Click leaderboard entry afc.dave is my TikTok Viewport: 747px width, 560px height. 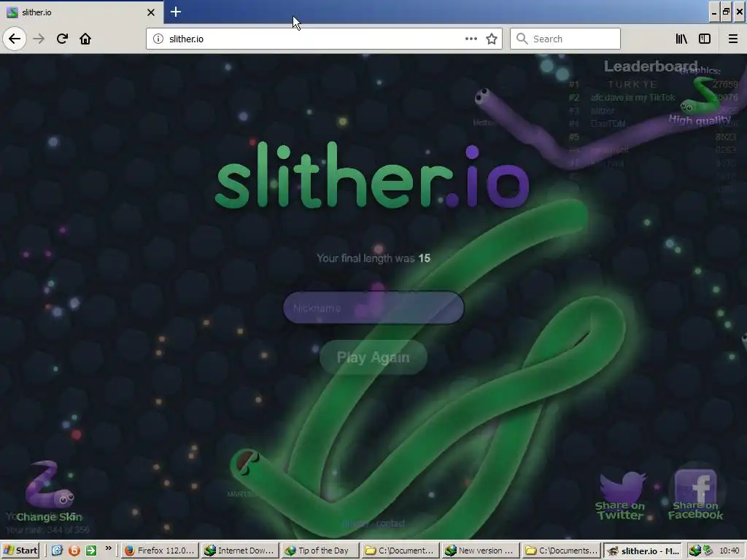coord(632,98)
